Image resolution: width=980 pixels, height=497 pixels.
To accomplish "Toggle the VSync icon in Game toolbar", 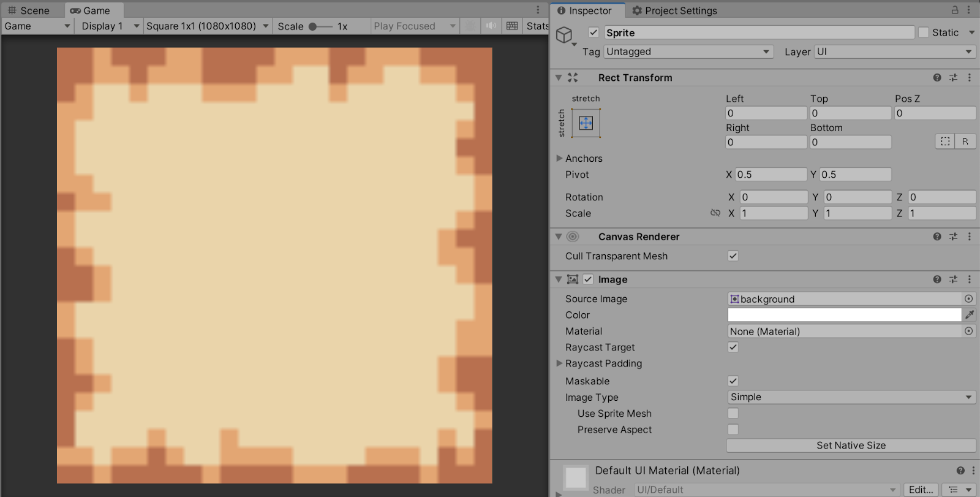I will 470,26.
